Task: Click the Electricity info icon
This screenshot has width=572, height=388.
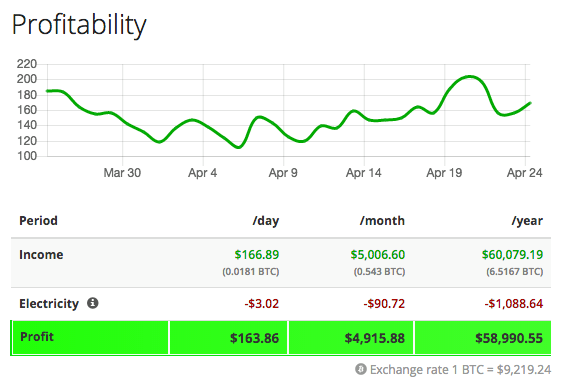Action: 93,303
